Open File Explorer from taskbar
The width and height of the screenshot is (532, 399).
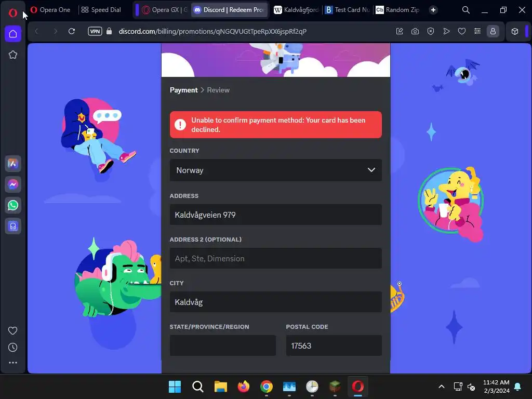pyautogui.click(x=220, y=387)
